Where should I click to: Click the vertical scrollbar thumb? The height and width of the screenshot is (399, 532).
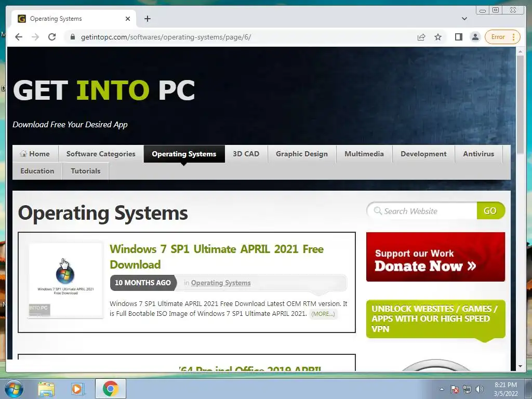point(520,104)
